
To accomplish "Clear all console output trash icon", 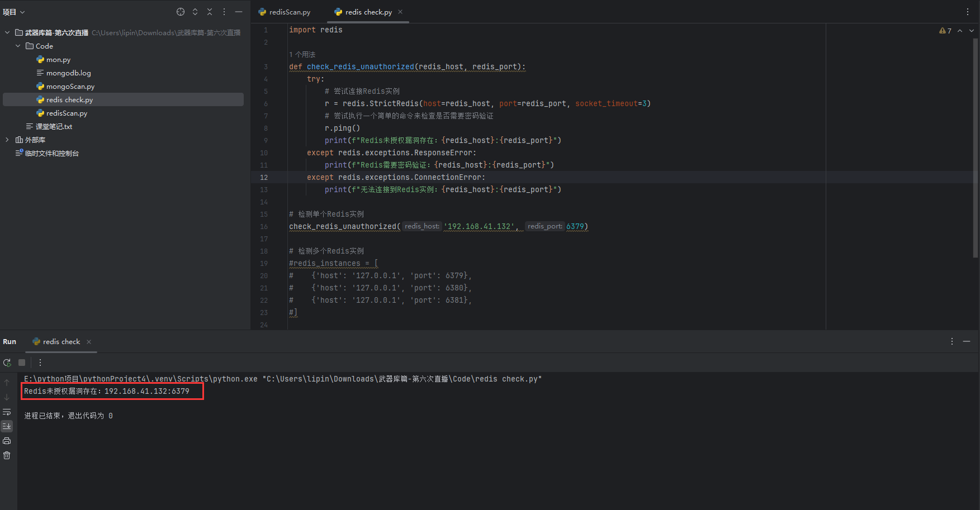I will point(7,455).
